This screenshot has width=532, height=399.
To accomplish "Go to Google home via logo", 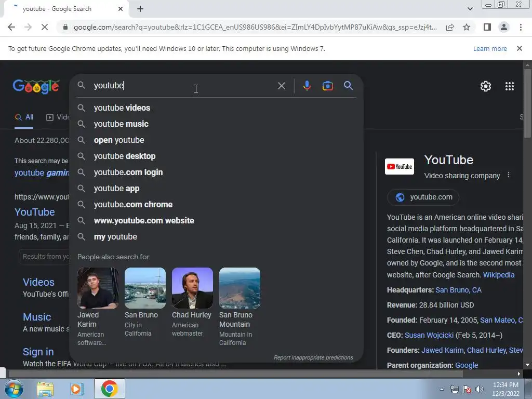I will (36, 86).
